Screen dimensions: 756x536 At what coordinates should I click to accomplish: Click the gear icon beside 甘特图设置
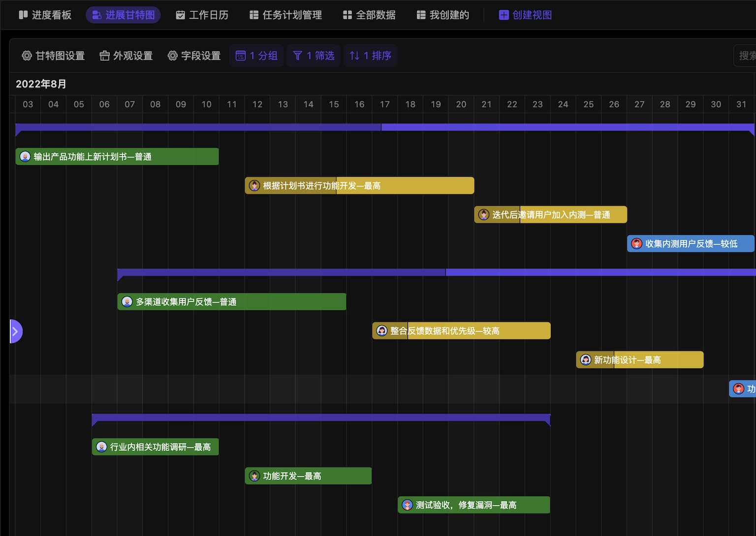point(27,56)
